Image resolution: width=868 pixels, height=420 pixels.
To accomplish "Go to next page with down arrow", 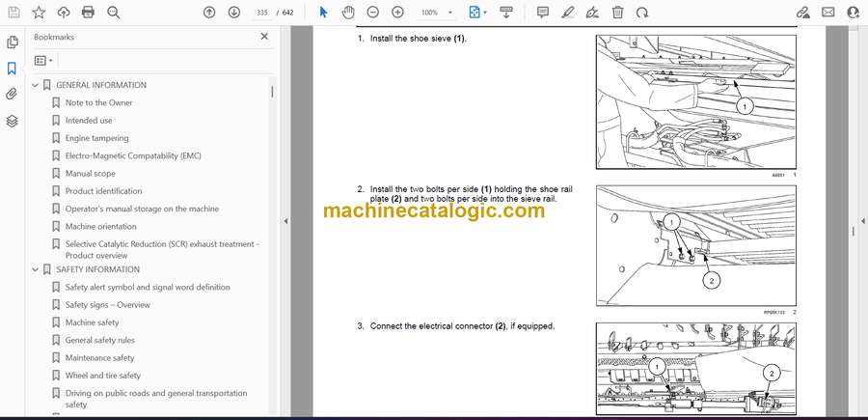I will coord(234,13).
